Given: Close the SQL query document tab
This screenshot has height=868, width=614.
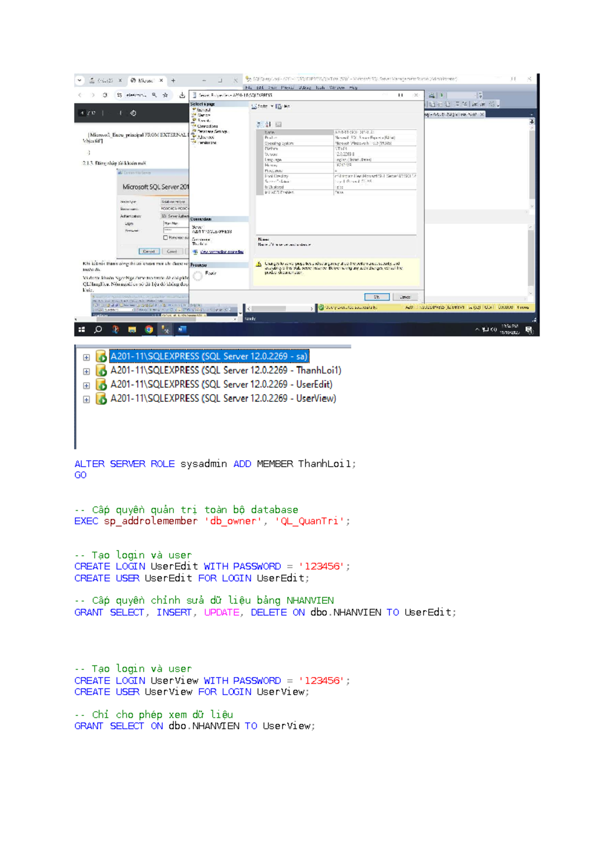Looking at the screenshot, I should tap(482, 115).
